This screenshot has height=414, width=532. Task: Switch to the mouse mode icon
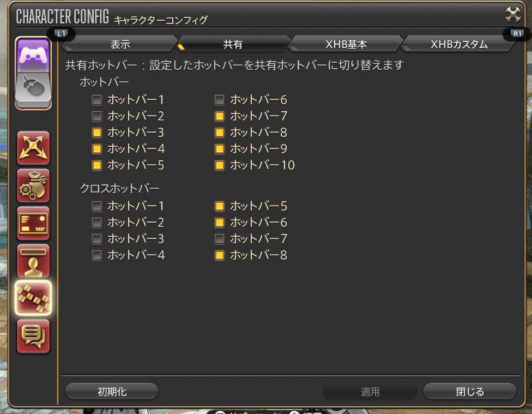click(x=33, y=88)
